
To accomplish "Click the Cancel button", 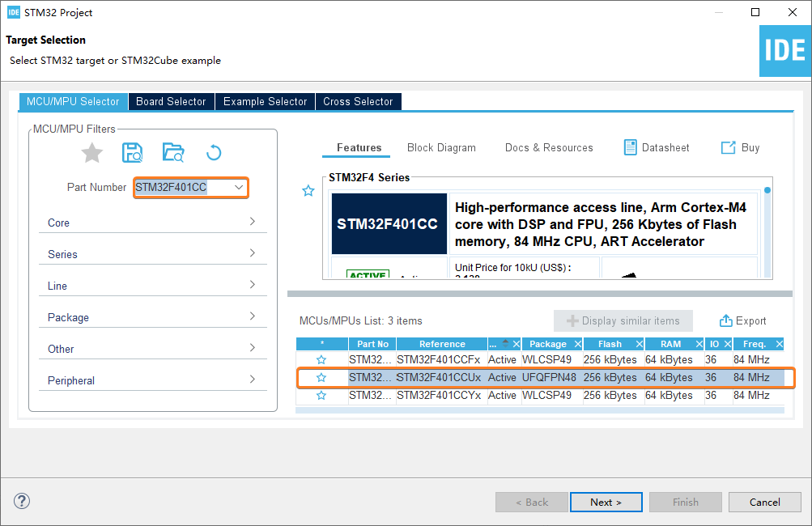I will (x=764, y=502).
